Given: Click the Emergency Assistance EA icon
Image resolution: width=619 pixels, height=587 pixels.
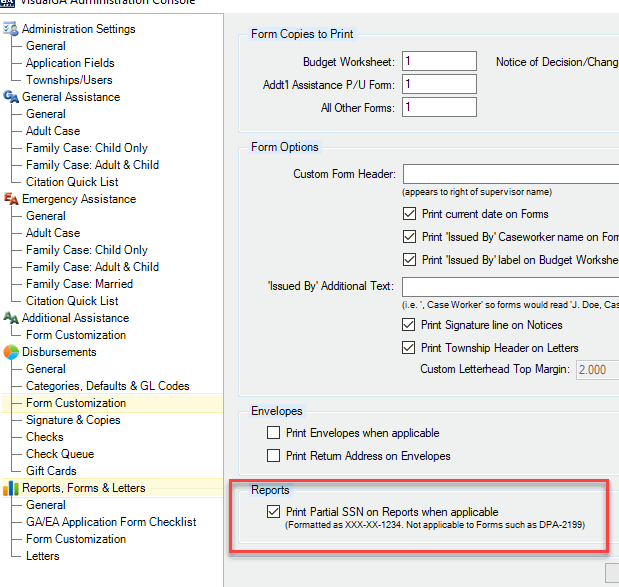Looking at the screenshot, I should pos(11,199).
